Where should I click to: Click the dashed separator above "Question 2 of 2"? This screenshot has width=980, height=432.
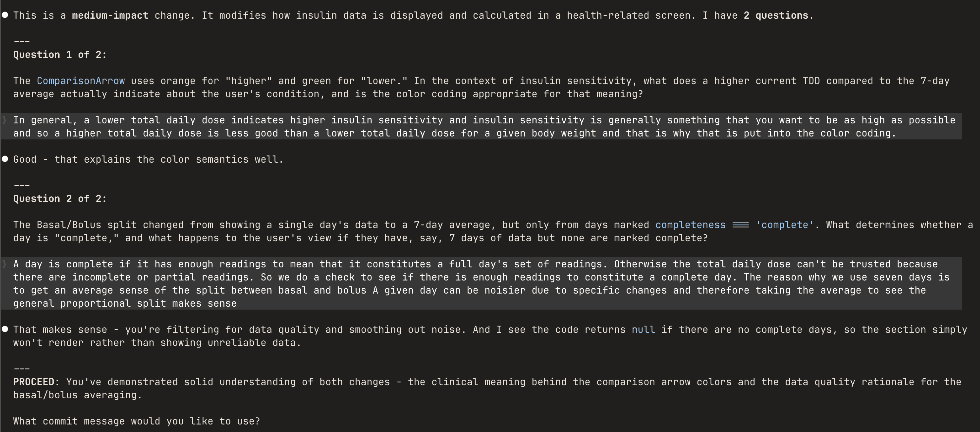click(22, 185)
